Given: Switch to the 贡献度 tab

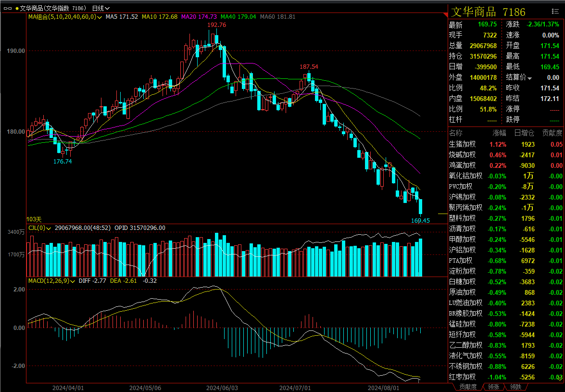Looking at the screenshot, I should point(467,387).
